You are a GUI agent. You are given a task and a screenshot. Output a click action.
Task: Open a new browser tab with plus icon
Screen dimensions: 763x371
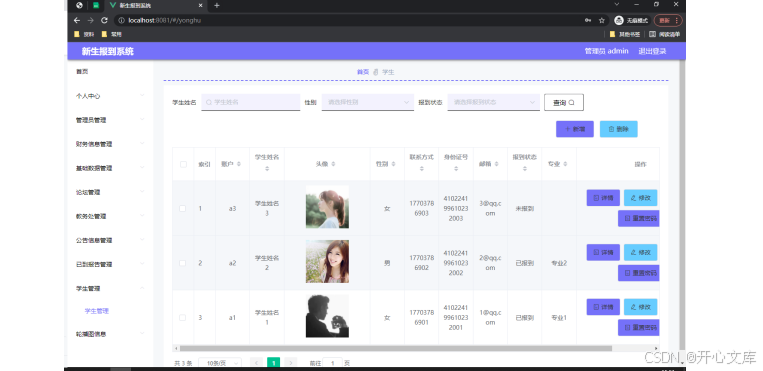click(217, 5)
